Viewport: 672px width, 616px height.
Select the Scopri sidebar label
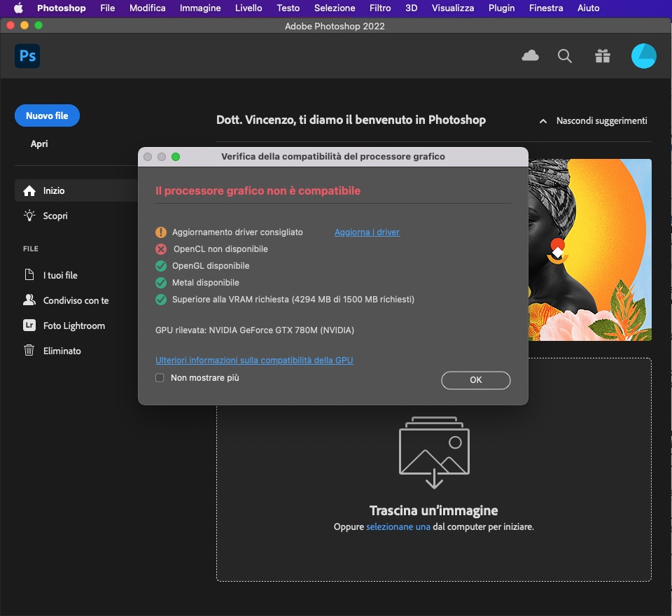tap(55, 216)
